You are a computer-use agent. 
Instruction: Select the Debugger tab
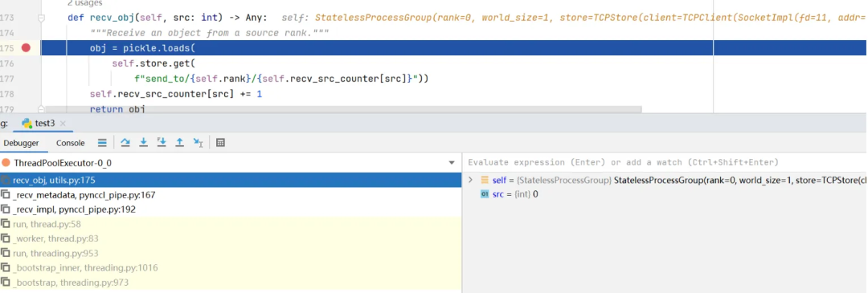(x=21, y=143)
